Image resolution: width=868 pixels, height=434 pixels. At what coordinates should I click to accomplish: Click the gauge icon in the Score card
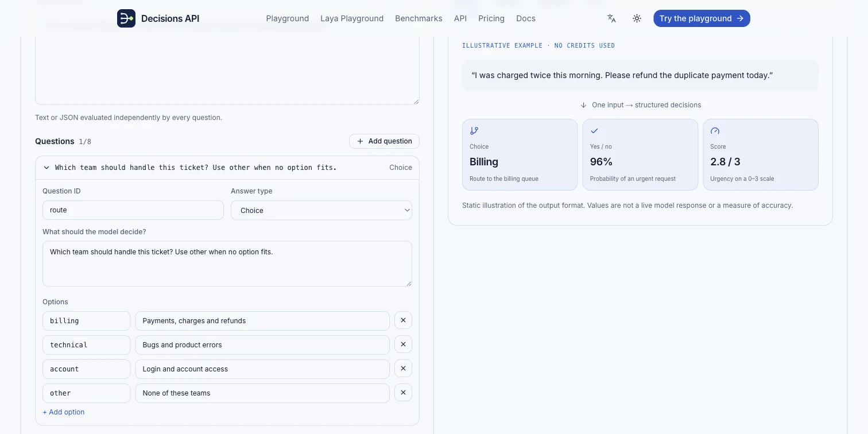(715, 131)
